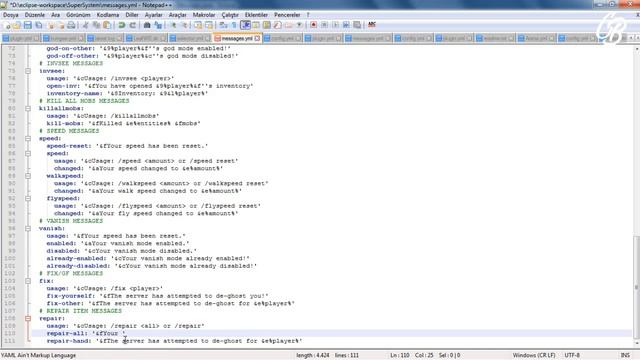Toggle word wrap in the toolbar
The image size is (640, 360).
click(x=223, y=25)
